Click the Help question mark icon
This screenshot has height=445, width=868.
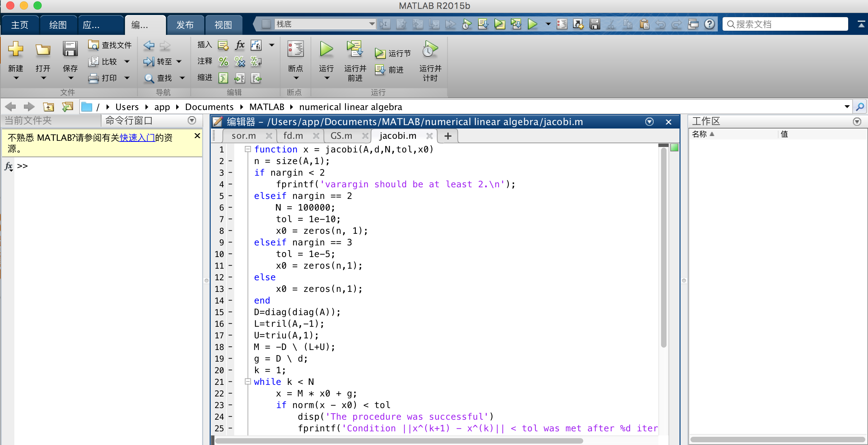point(710,24)
